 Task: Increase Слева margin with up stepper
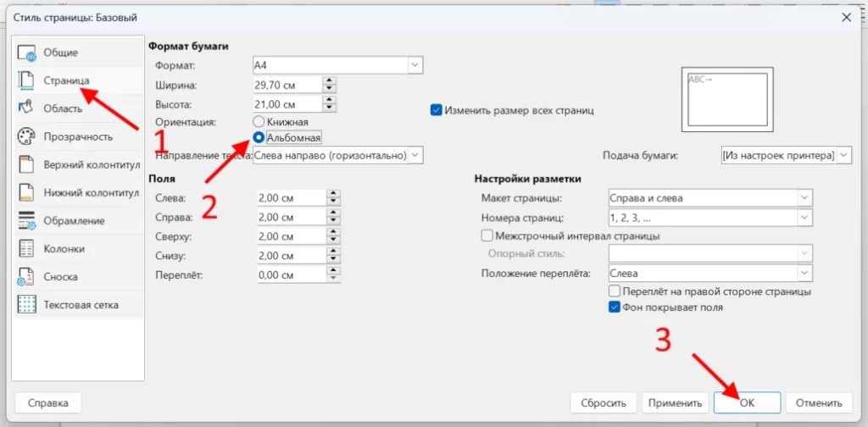click(x=333, y=193)
